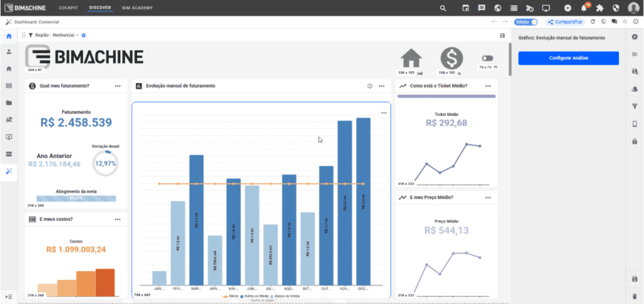Expand the left sidebar menu at the bottom
This screenshot has height=304, width=644.
9,296
